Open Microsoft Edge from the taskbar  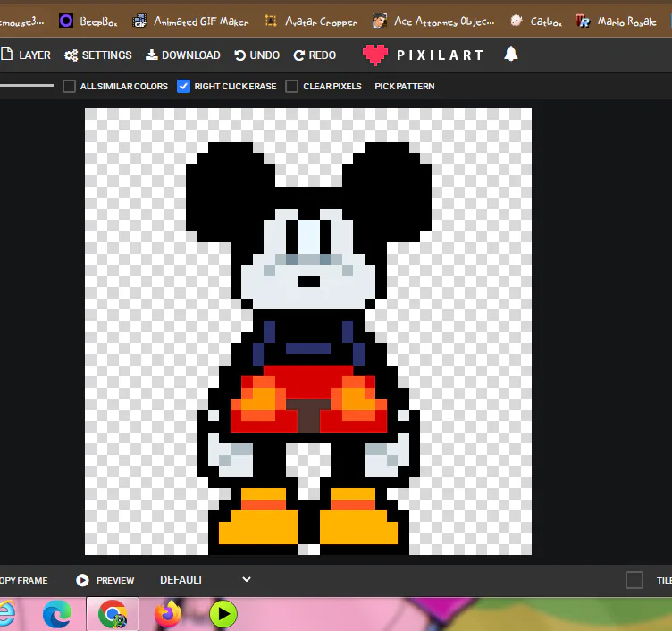tap(57, 614)
